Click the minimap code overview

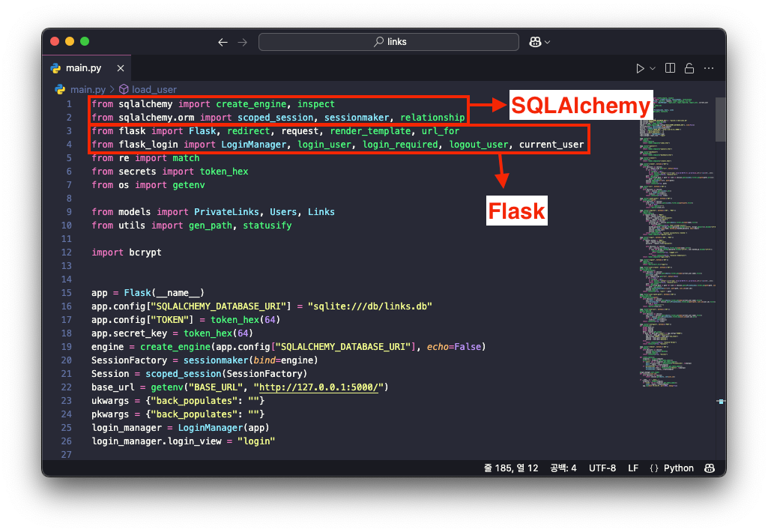point(676,243)
